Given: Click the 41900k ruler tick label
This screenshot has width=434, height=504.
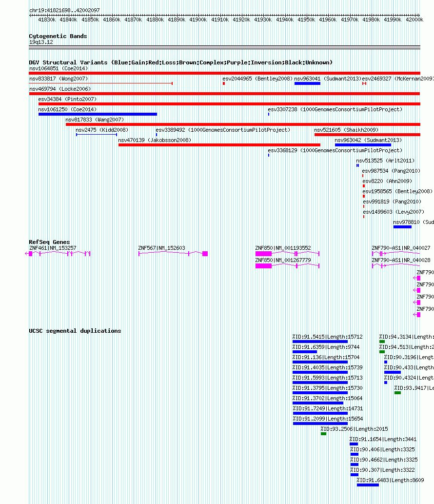Looking at the screenshot, I should click(198, 20).
